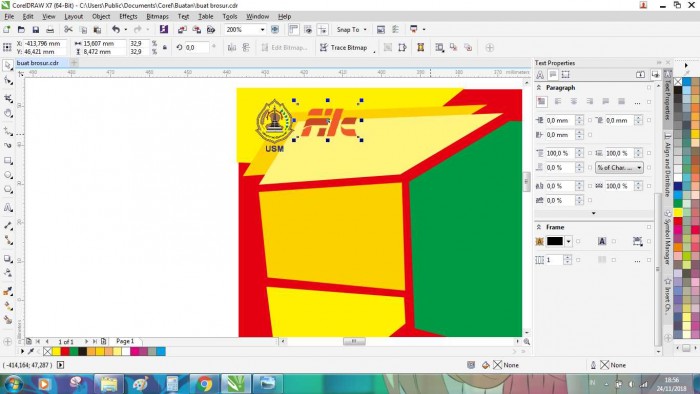Open the Tools menu
700x394 pixels.
230,17
